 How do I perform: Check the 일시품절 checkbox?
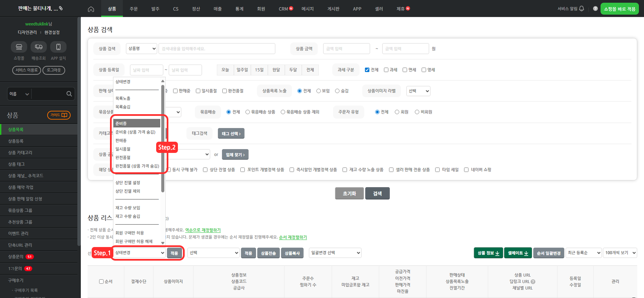pos(198,91)
